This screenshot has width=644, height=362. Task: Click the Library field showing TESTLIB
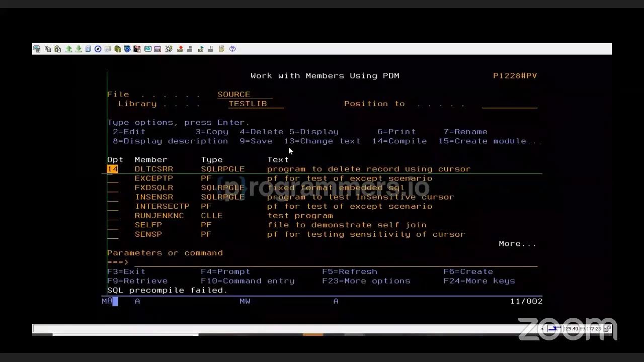pyautogui.click(x=256, y=104)
